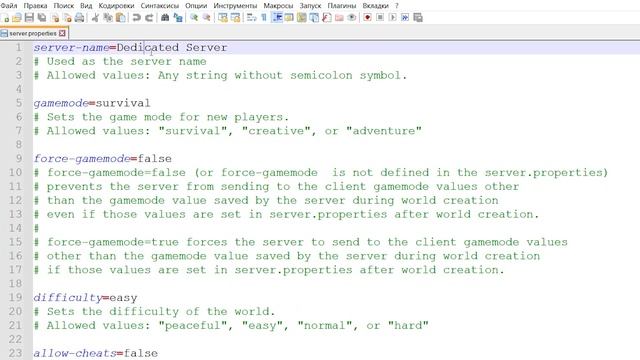Click the Copy toolbar icon

click(x=108, y=18)
